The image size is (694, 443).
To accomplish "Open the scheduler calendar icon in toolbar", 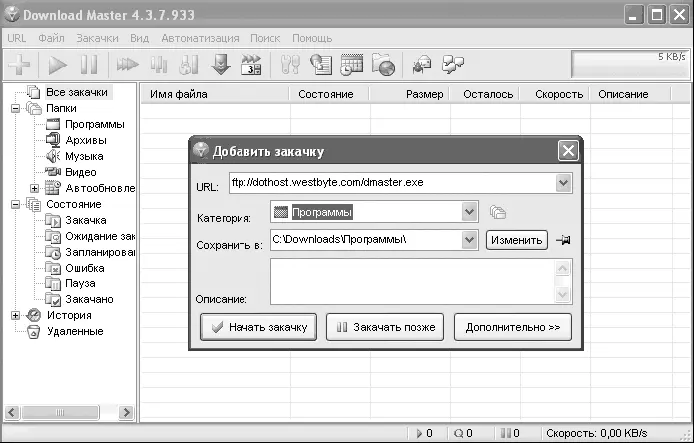I will (351, 65).
